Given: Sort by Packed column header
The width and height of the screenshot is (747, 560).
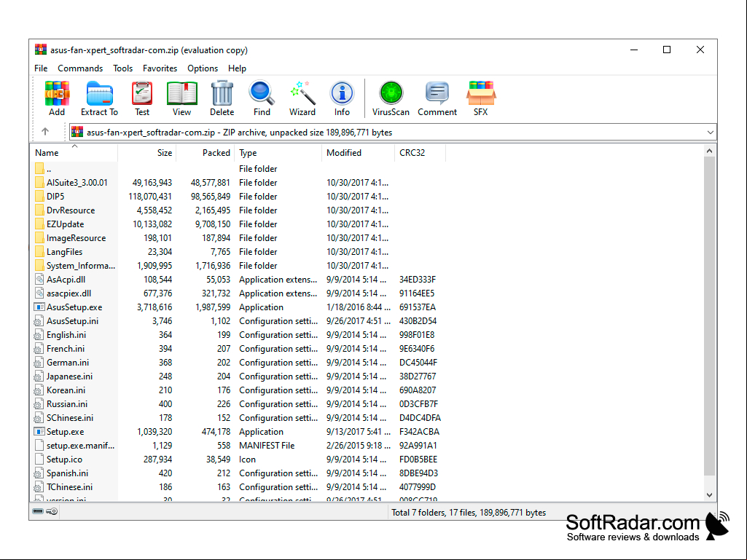Looking at the screenshot, I should 206,152.
